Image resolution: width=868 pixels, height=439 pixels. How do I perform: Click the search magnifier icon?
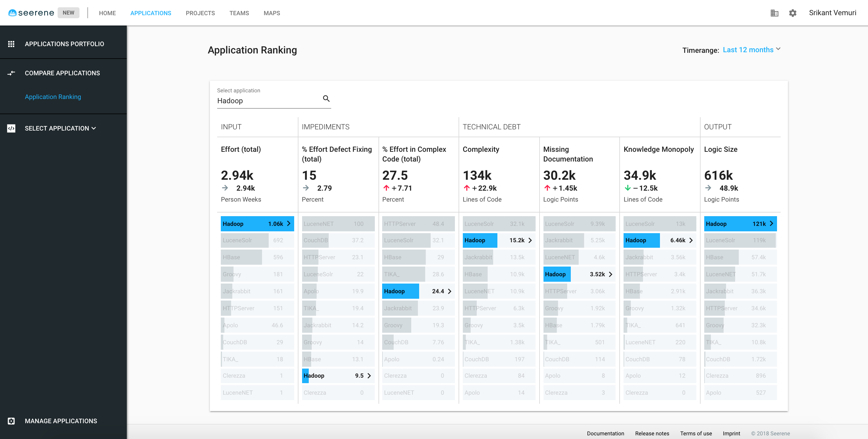[x=326, y=98]
